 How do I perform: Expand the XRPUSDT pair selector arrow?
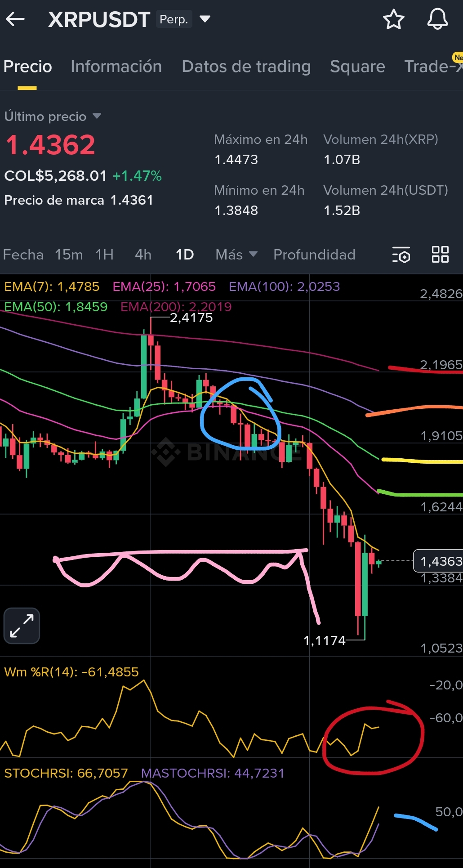tap(205, 19)
